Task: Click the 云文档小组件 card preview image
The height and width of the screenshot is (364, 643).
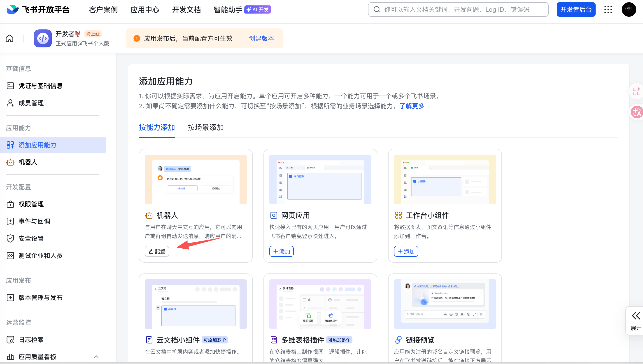Action: coord(196,304)
